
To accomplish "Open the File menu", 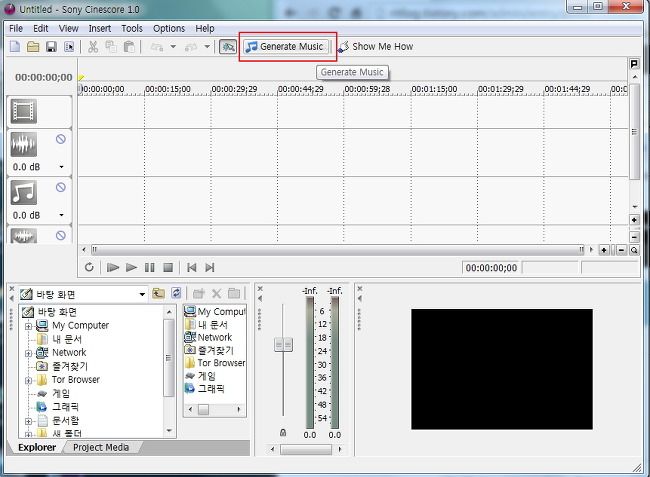I will click(16, 28).
